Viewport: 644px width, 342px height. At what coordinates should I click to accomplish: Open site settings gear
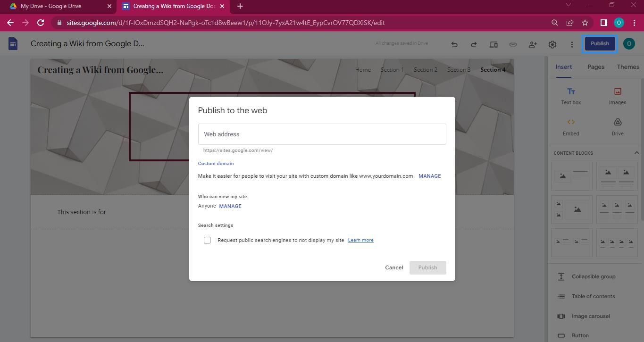(552, 44)
